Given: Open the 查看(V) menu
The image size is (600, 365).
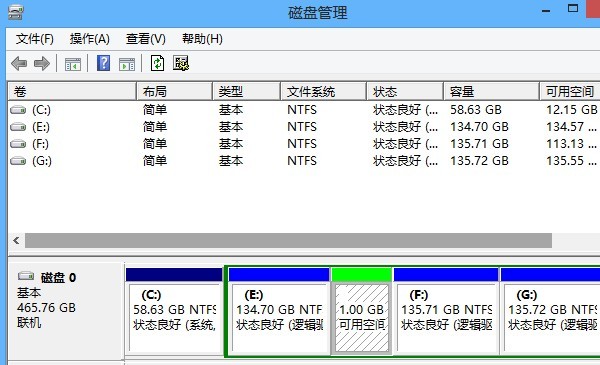Looking at the screenshot, I should click(145, 39).
